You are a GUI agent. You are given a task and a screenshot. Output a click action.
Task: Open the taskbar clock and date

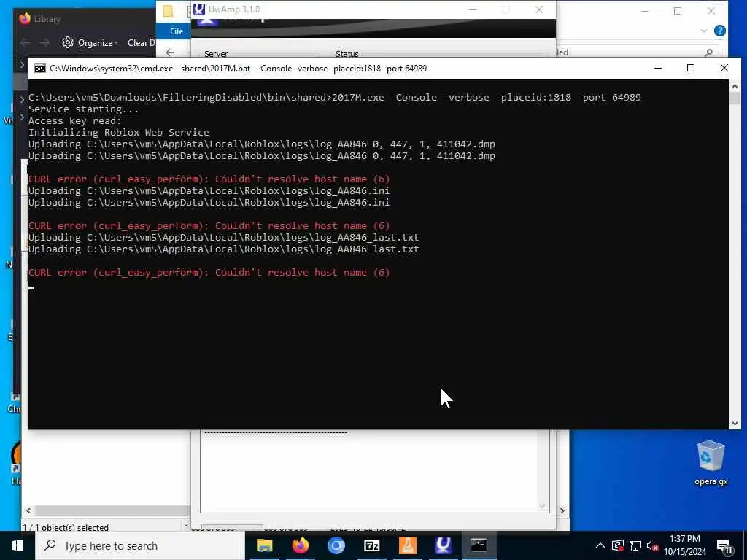coord(685,545)
